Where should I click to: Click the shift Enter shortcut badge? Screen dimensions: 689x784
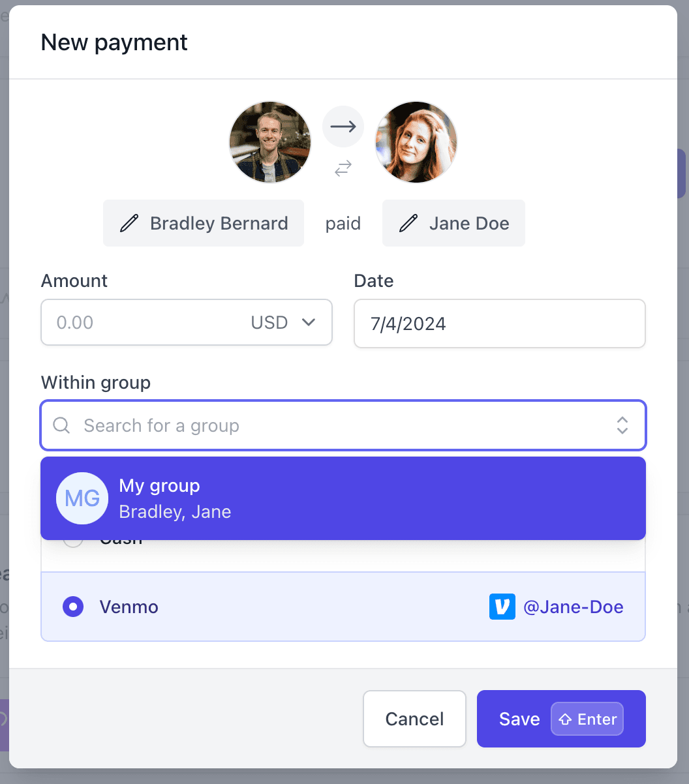[x=587, y=719]
